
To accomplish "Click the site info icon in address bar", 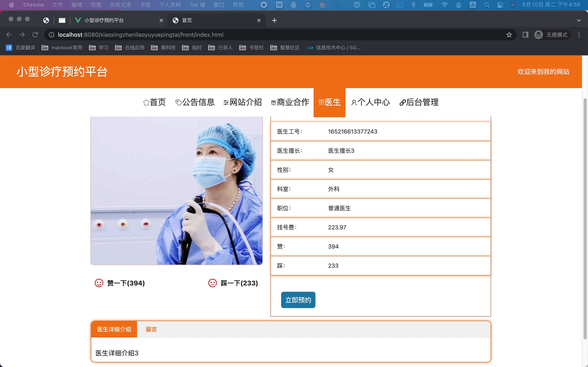I will pyautogui.click(x=51, y=35).
